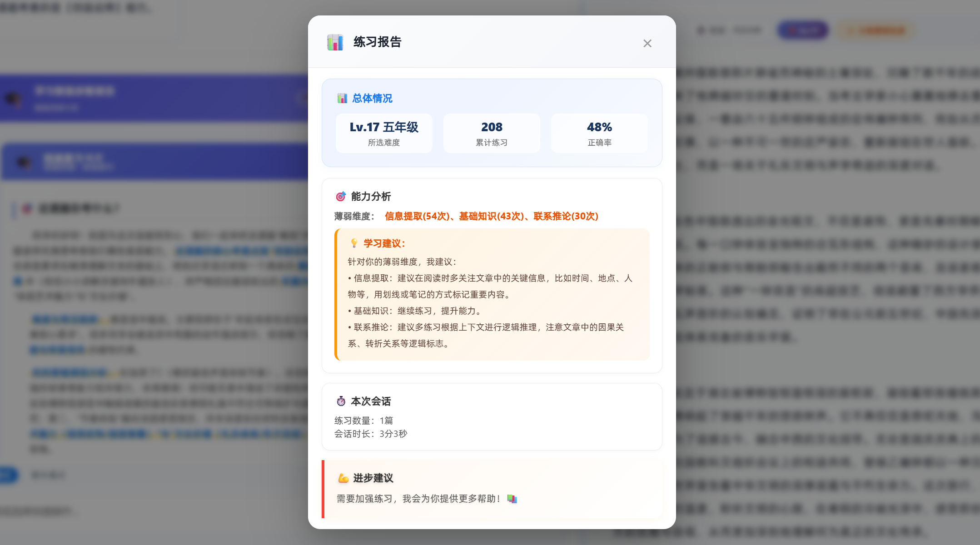Click the 需要加强练习 message
980x545 pixels.
418,499
